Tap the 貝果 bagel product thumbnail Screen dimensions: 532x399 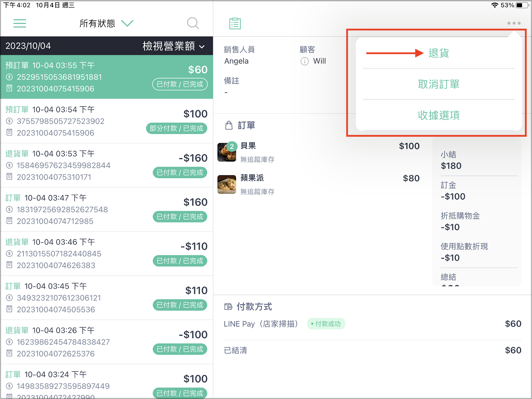coord(227,152)
